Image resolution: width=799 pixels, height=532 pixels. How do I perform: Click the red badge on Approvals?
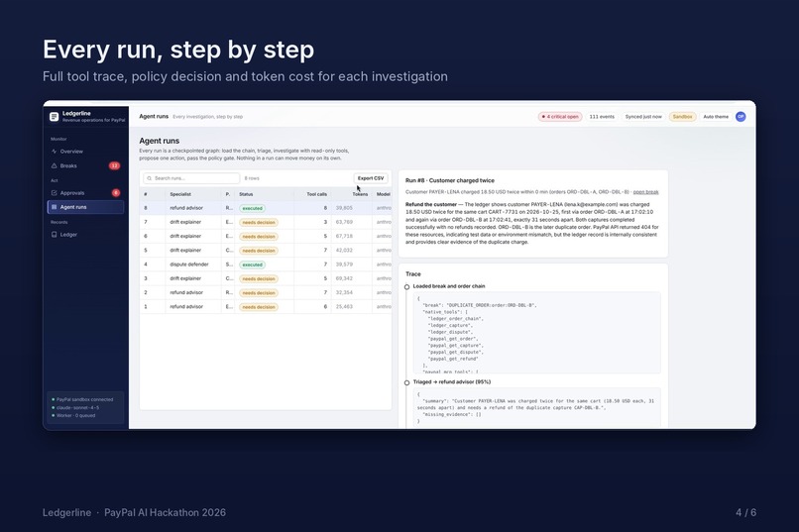pyautogui.click(x=116, y=193)
